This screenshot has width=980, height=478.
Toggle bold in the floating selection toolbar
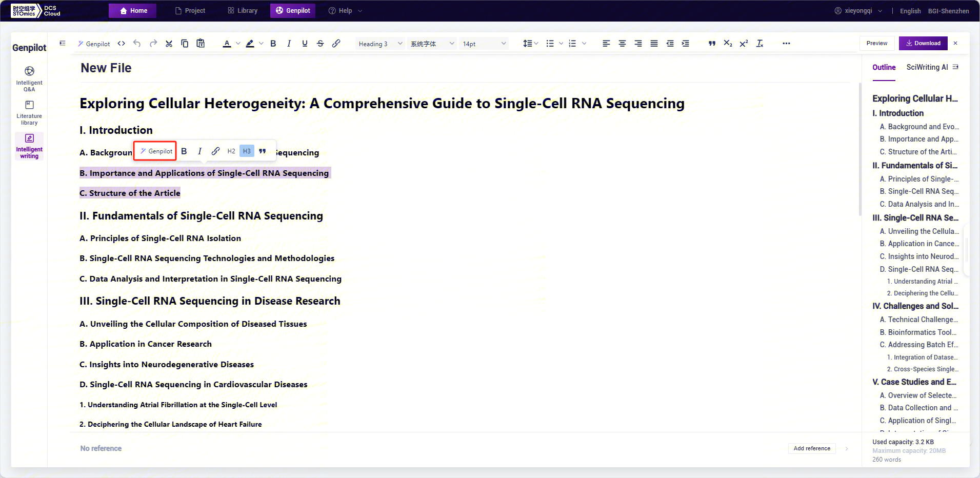[184, 151]
